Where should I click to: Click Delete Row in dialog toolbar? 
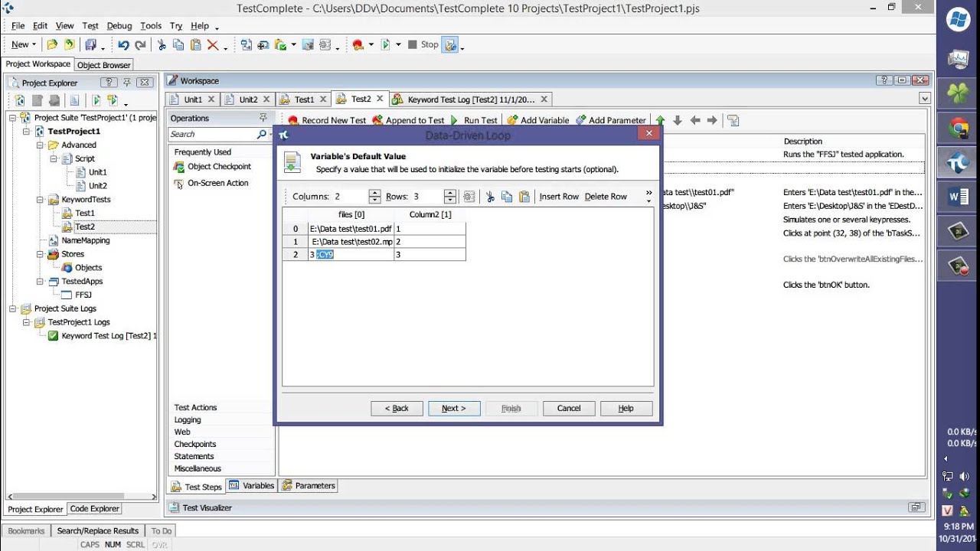(606, 197)
